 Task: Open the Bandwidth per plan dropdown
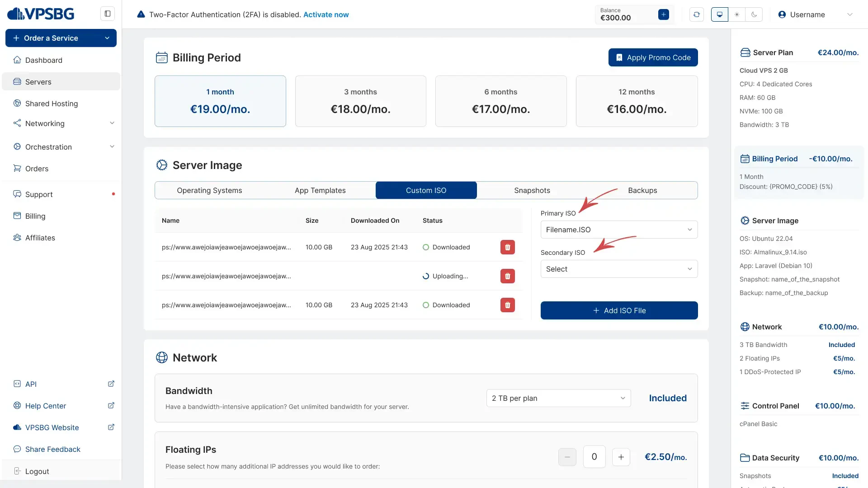click(558, 398)
